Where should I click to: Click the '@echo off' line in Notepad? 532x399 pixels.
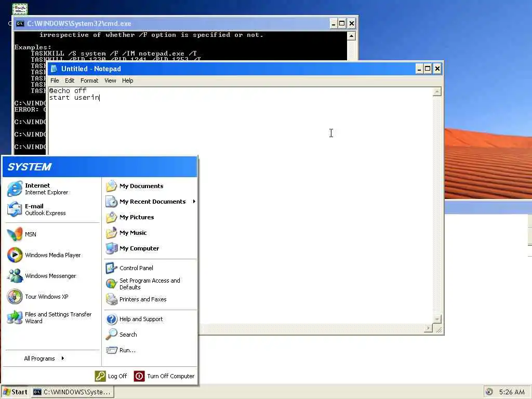pyautogui.click(x=68, y=90)
